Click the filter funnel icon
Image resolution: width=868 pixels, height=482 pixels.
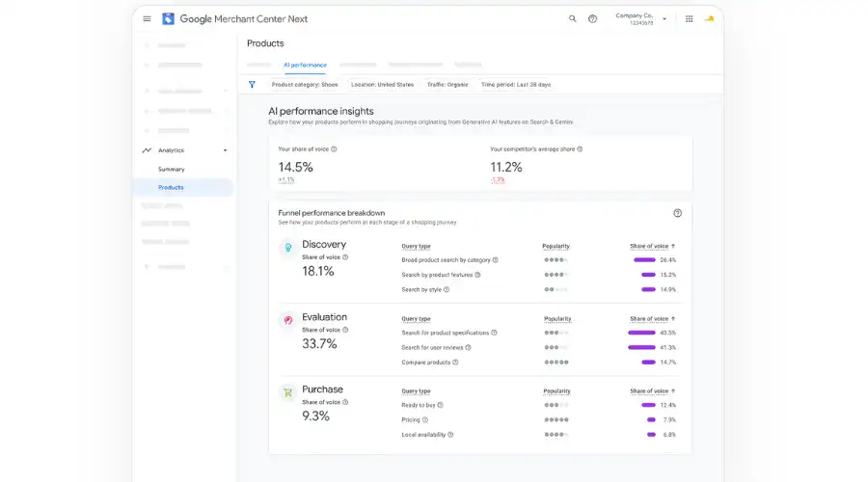(x=252, y=85)
